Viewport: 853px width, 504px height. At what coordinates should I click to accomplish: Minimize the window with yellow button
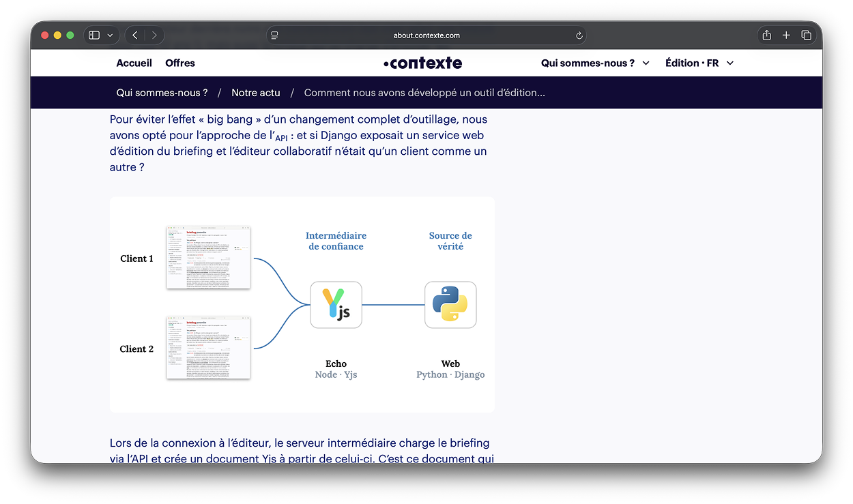click(57, 35)
